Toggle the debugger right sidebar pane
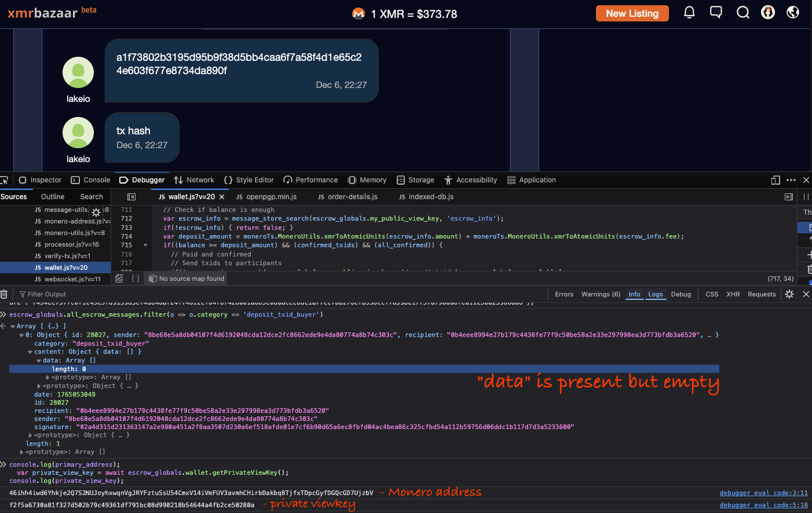This screenshot has height=513, width=812. click(x=789, y=197)
